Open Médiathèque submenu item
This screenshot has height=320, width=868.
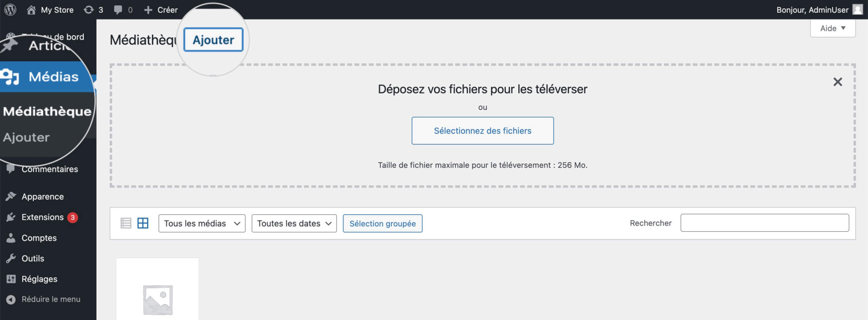[x=47, y=111]
